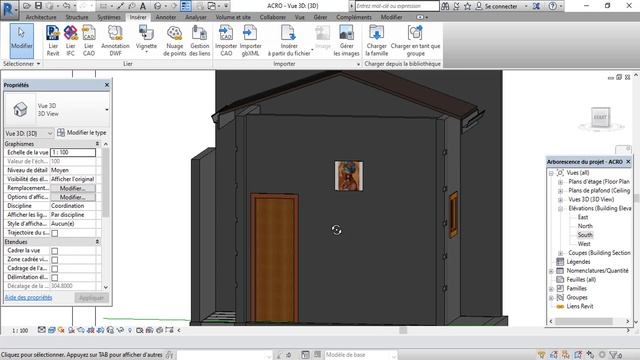Switch to the Analyser ribbon tab

point(196,17)
